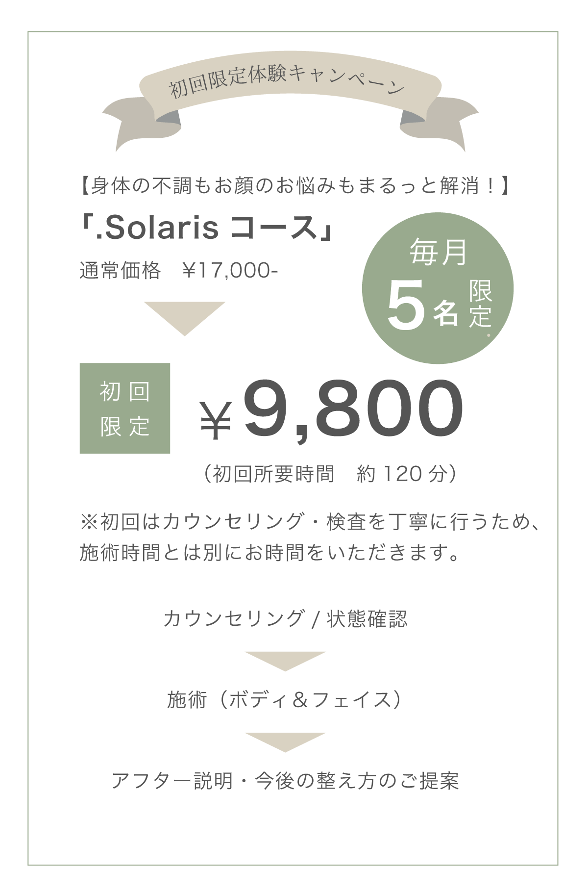
Task: Click the arrow below 施術 step
Action: [285, 741]
